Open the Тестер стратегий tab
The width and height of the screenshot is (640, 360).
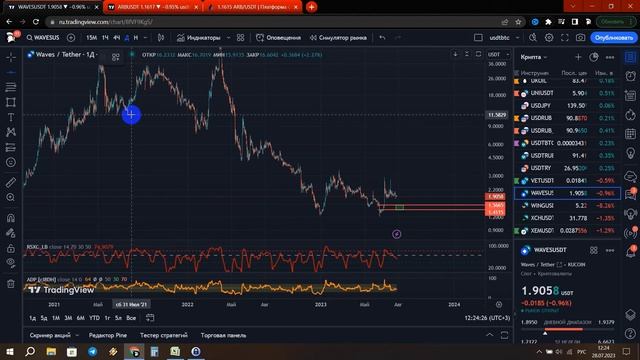tap(164, 335)
